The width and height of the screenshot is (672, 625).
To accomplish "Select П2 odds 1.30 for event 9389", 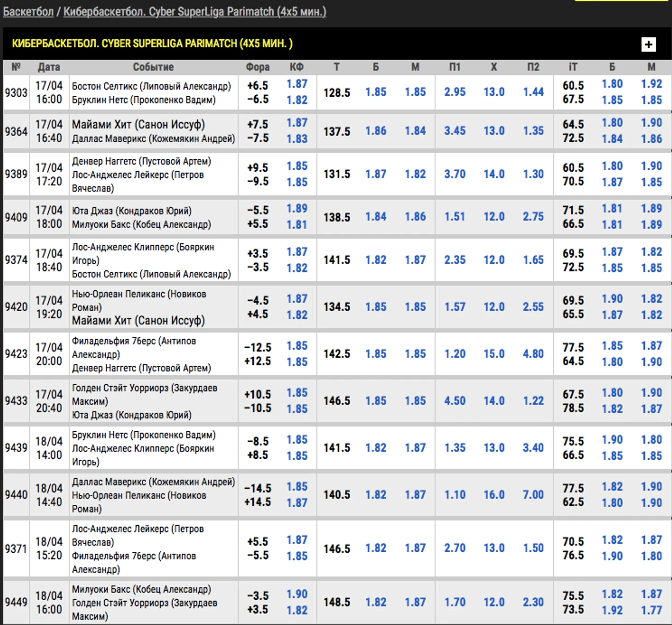I will click(533, 174).
